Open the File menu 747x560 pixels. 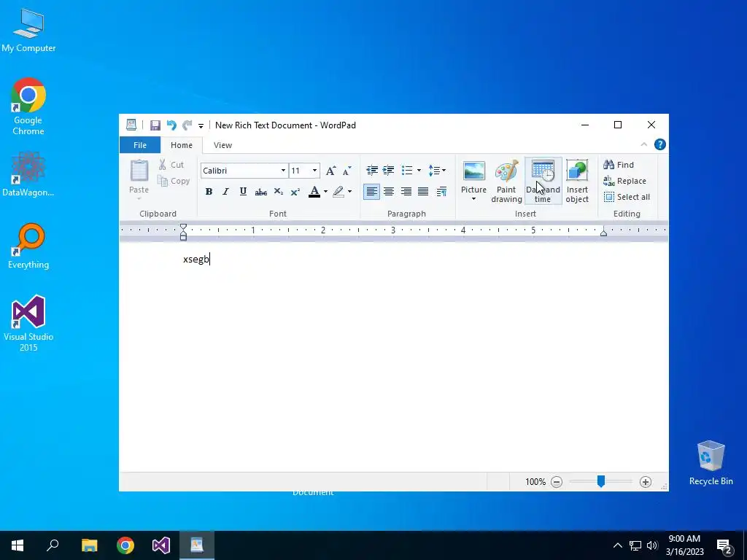point(139,145)
